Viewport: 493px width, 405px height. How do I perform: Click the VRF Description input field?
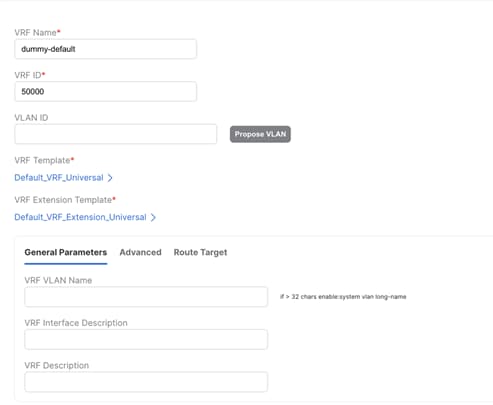click(x=146, y=382)
